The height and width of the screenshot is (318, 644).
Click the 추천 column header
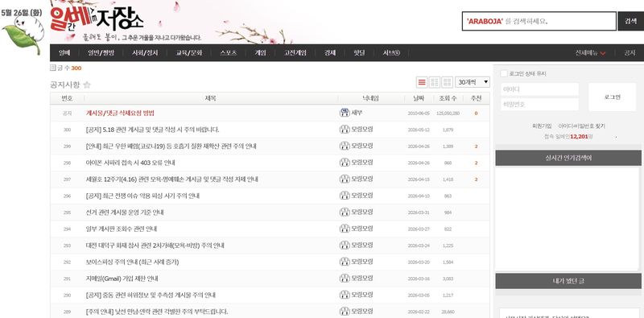(x=476, y=98)
